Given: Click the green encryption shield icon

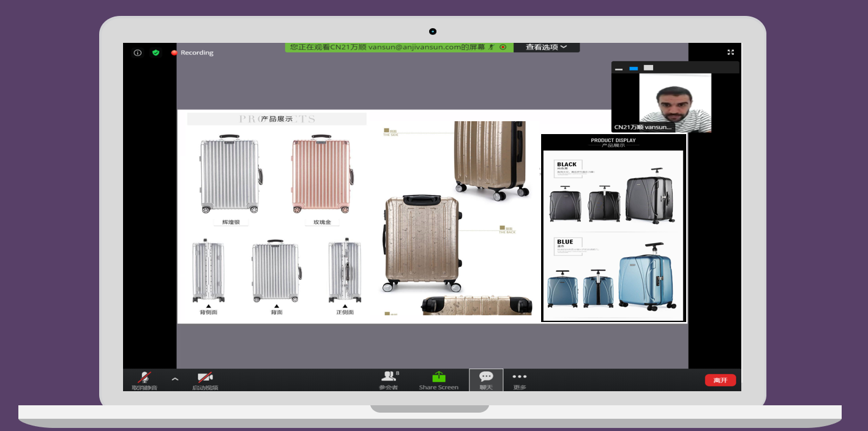Looking at the screenshot, I should (x=155, y=53).
